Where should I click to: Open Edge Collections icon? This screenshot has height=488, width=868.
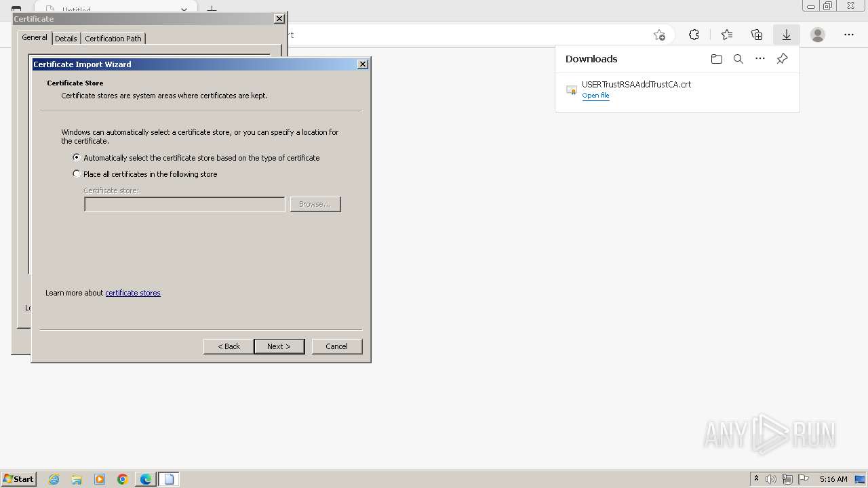tap(757, 35)
